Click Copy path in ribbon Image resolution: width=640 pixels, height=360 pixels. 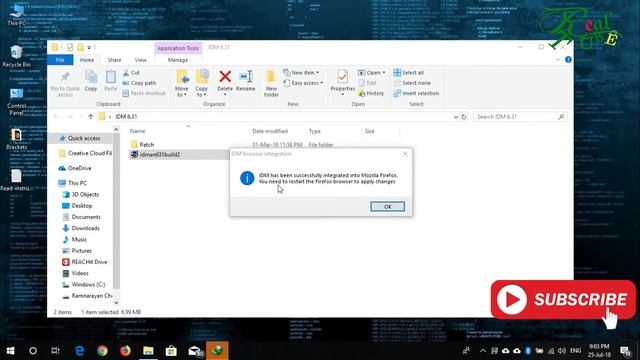click(x=139, y=83)
